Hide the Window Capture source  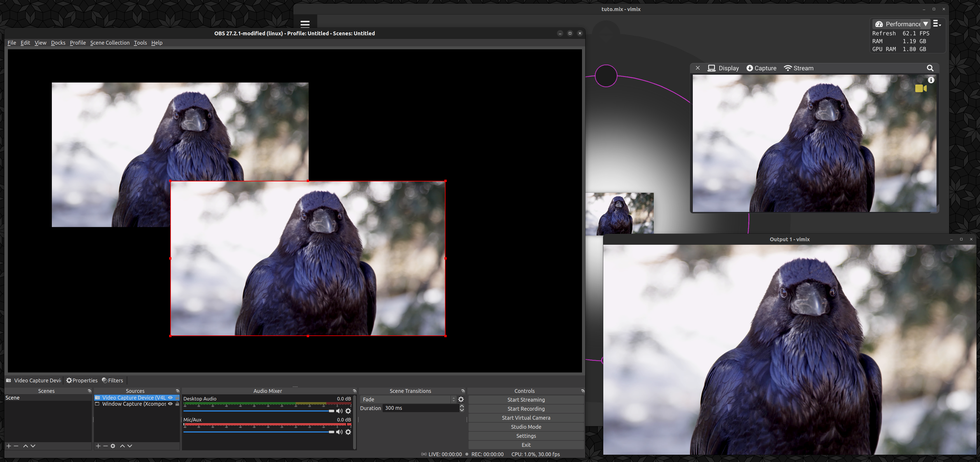click(x=171, y=404)
